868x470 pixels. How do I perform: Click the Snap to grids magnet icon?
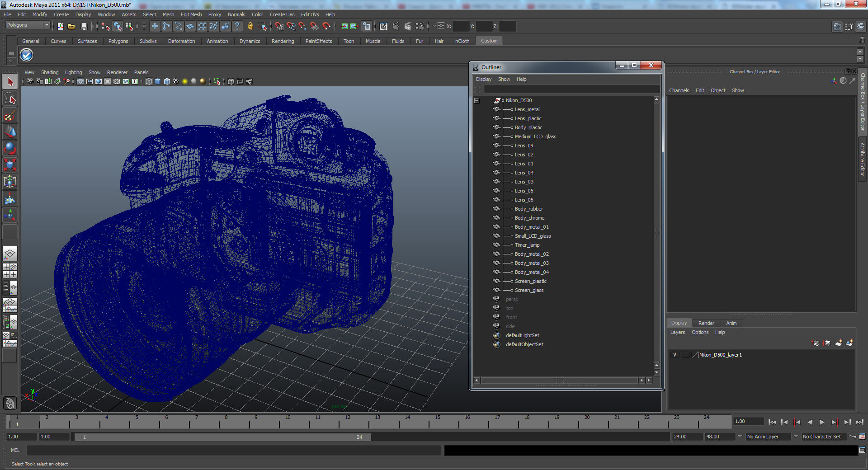tap(279, 26)
